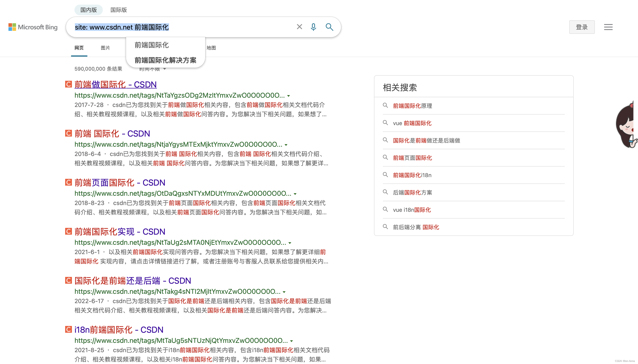This screenshot has height=364, width=638.
Task: Open result 国际化是前端还是后端 - CSDN
Action: coord(133,281)
